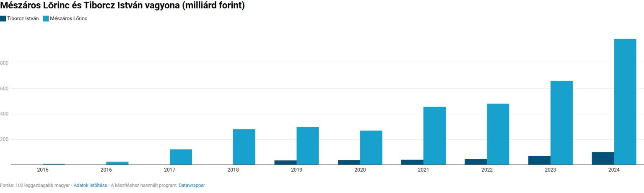Image resolution: width=644 pixels, height=193 pixels.
Task: Click the 2021 x-axis label
Action: point(423,170)
